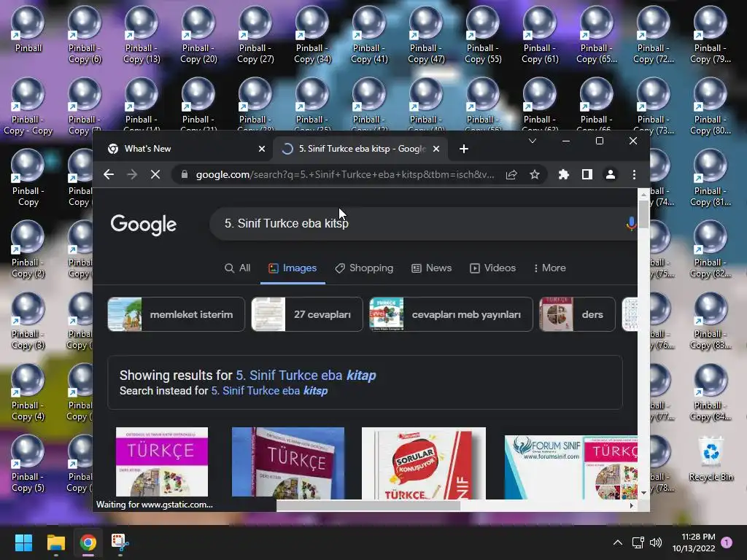The height and width of the screenshot is (560, 747).
Task: Share this page icon in address bar
Action: point(511,174)
